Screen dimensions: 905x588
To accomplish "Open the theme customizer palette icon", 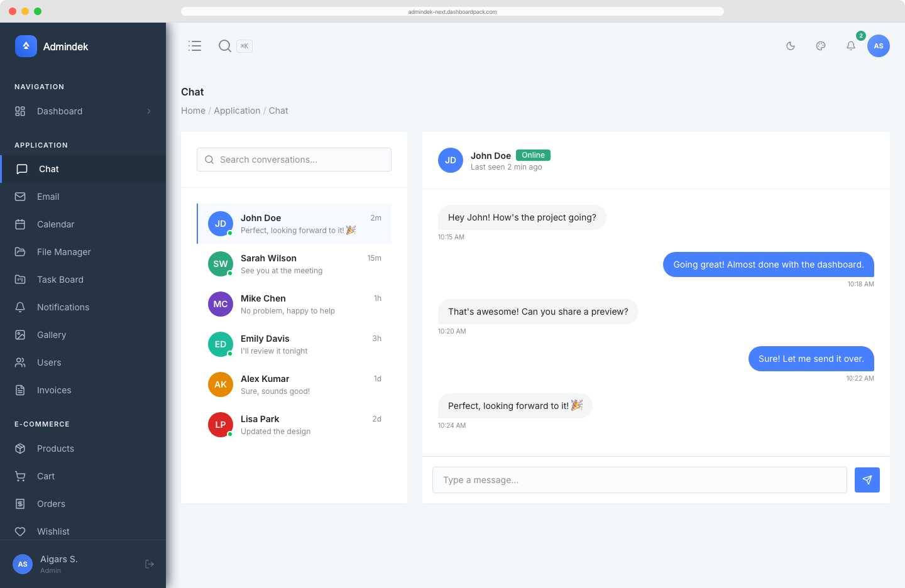I will (x=820, y=45).
